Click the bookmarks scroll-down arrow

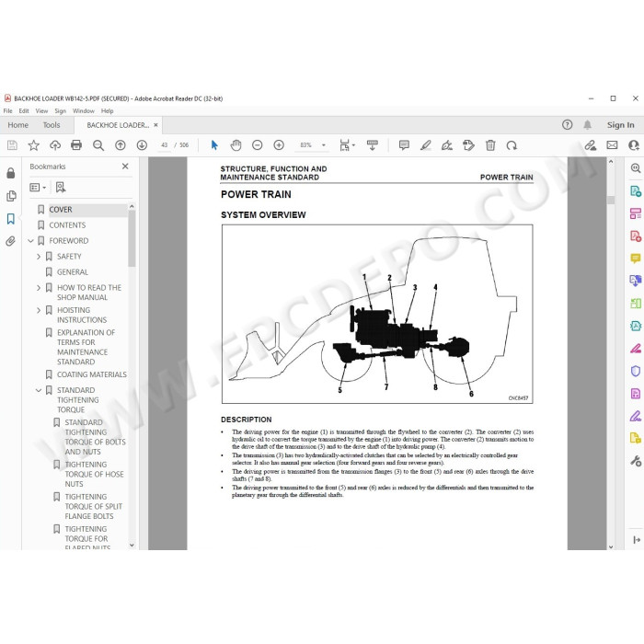pyautogui.click(x=132, y=545)
